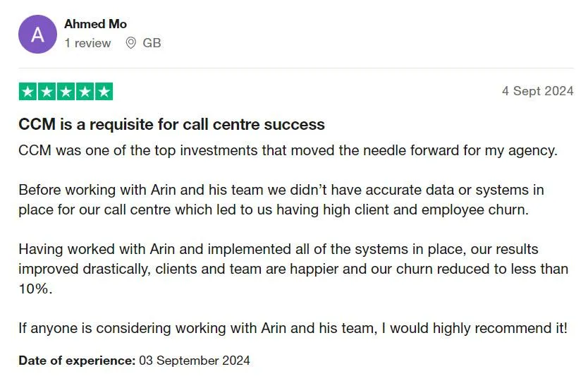Click the '10%.' churn figure text
The image size is (588, 381).
36,289
